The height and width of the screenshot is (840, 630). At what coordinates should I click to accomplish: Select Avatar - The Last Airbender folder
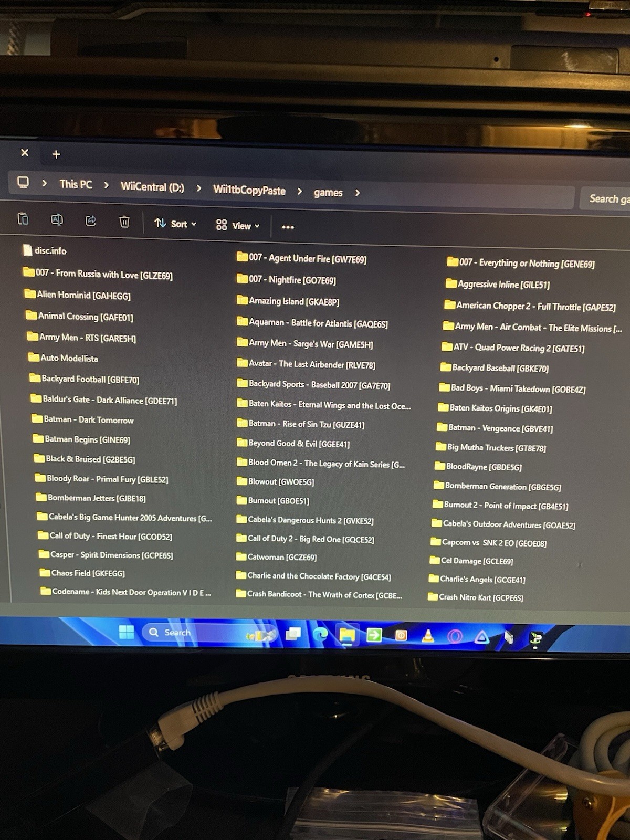pos(306,363)
